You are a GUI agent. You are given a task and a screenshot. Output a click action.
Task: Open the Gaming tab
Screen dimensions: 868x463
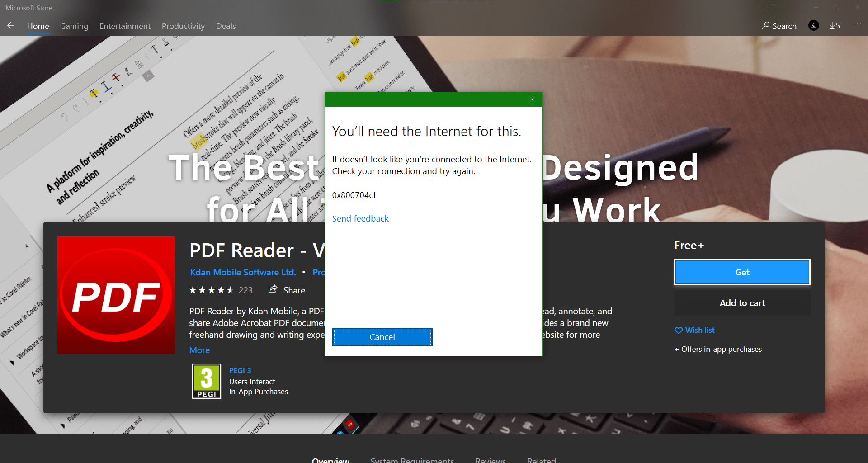74,26
